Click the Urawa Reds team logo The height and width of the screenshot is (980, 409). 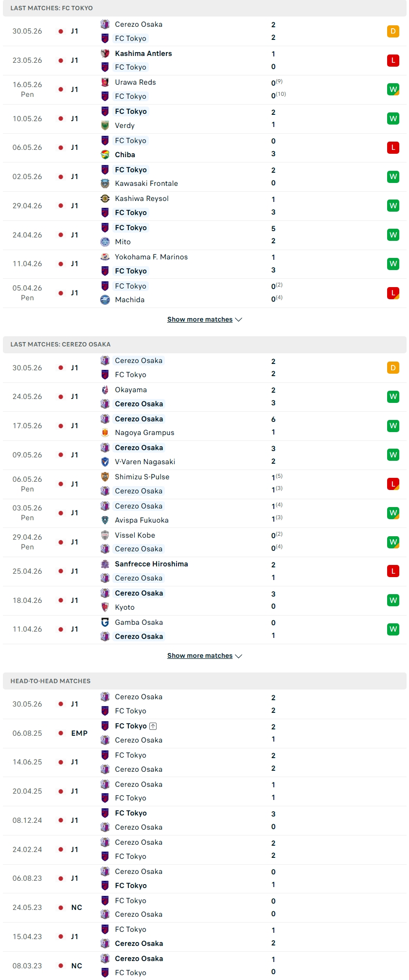click(x=105, y=82)
